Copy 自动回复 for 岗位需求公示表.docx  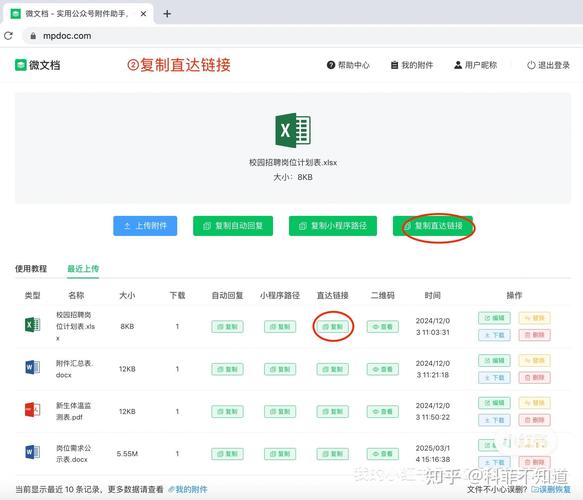click(x=228, y=454)
